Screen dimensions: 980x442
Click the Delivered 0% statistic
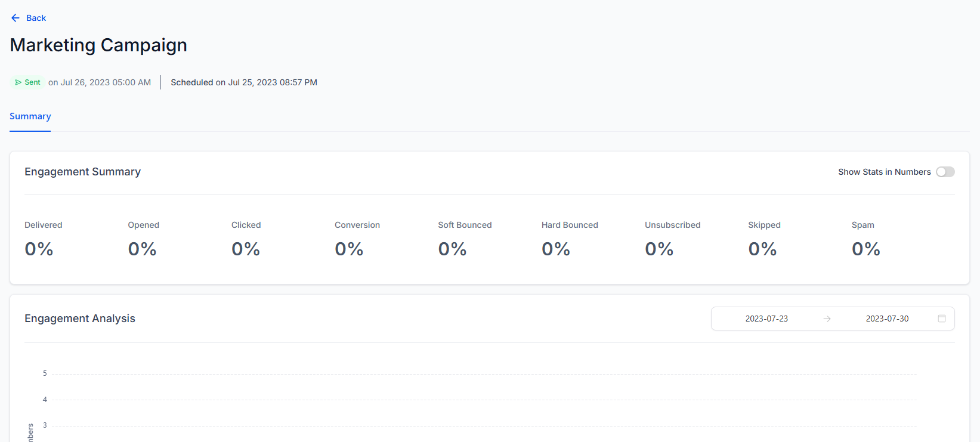pos(39,249)
